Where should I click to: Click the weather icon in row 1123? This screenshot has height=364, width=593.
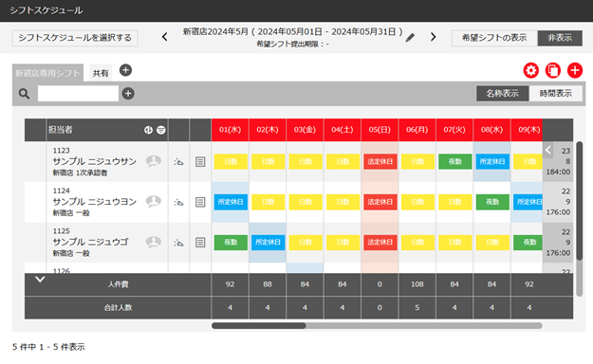[178, 162]
